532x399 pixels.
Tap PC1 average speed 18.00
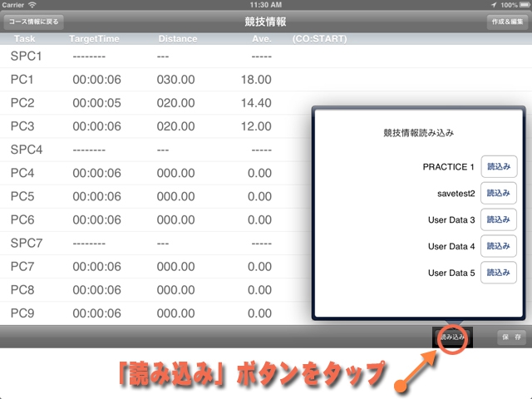(255, 80)
